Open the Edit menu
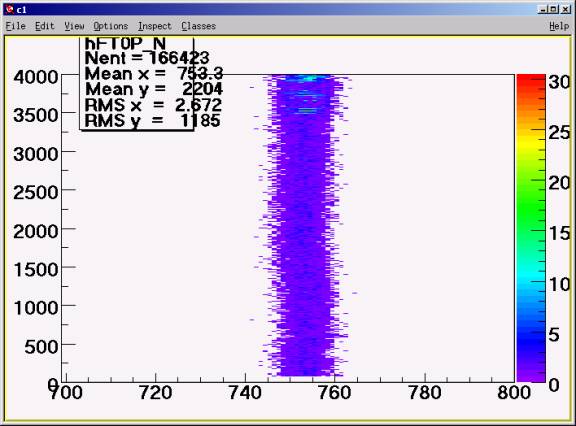This screenshot has width=576, height=426. pyautogui.click(x=44, y=26)
